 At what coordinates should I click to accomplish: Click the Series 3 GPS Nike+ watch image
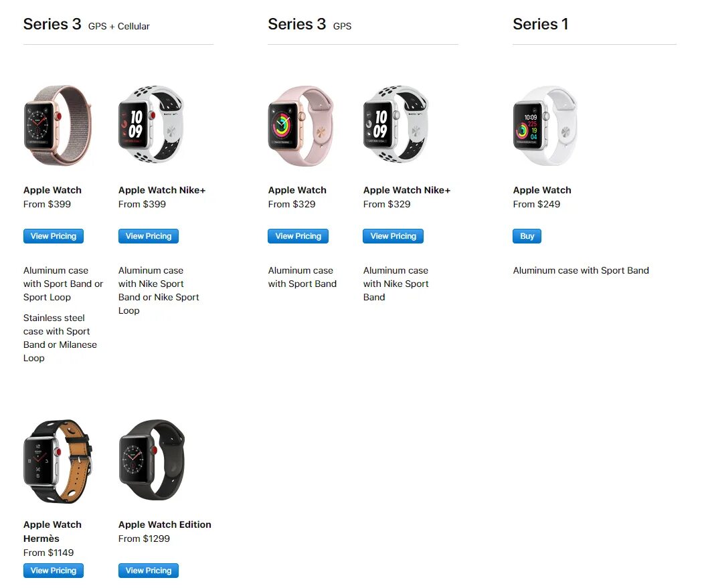click(x=396, y=124)
